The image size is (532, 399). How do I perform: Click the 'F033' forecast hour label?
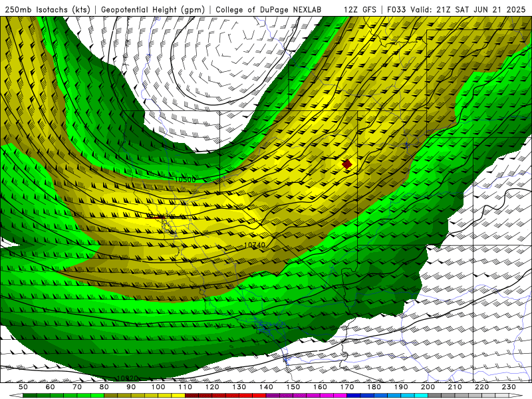(396, 10)
